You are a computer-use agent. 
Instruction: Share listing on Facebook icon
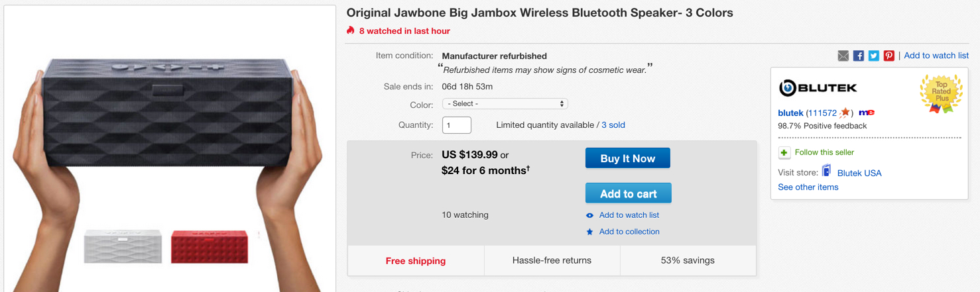pyautogui.click(x=858, y=56)
